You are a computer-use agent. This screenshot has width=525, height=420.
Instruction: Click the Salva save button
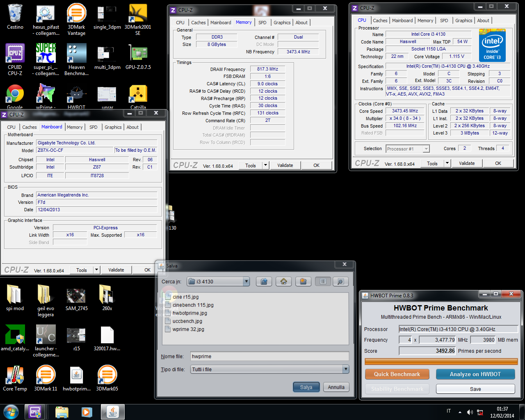pyautogui.click(x=306, y=387)
